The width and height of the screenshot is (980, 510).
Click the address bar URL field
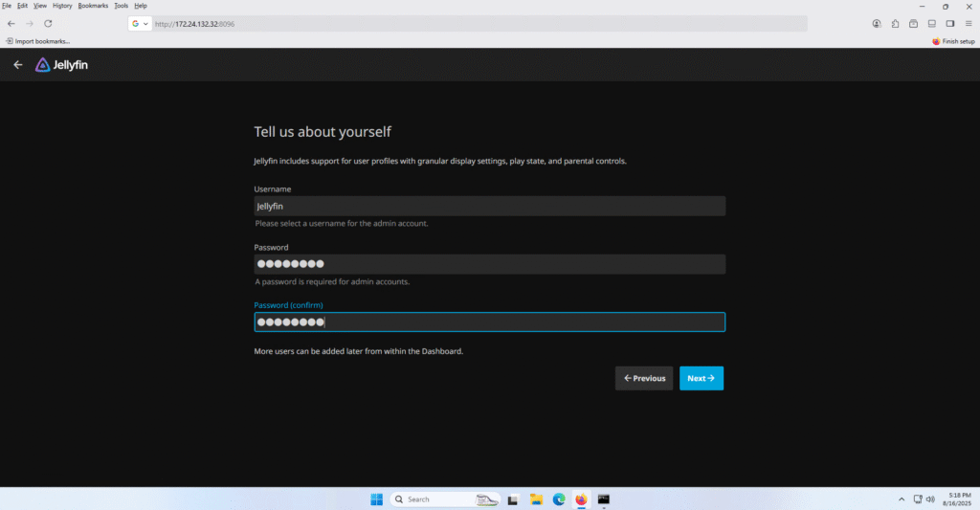pyautogui.click(x=479, y=24)
